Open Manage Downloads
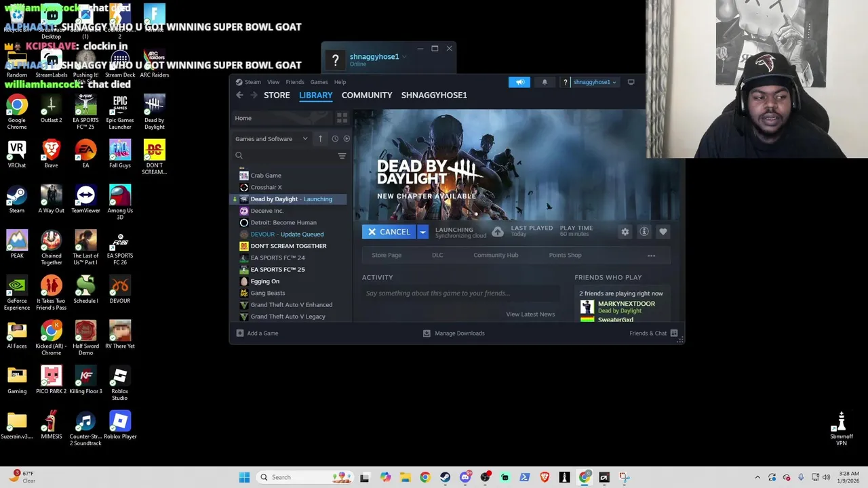The image size is (868, 488). click(x=454, y=333)
